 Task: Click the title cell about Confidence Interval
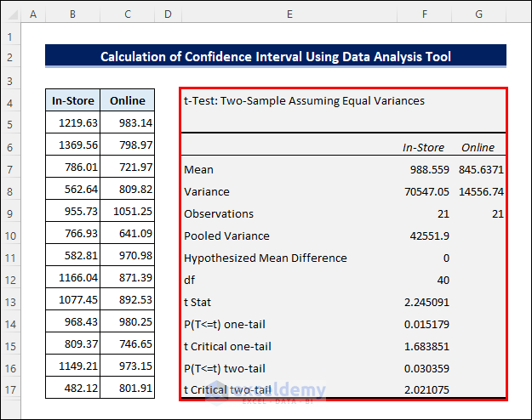point(276,57)
